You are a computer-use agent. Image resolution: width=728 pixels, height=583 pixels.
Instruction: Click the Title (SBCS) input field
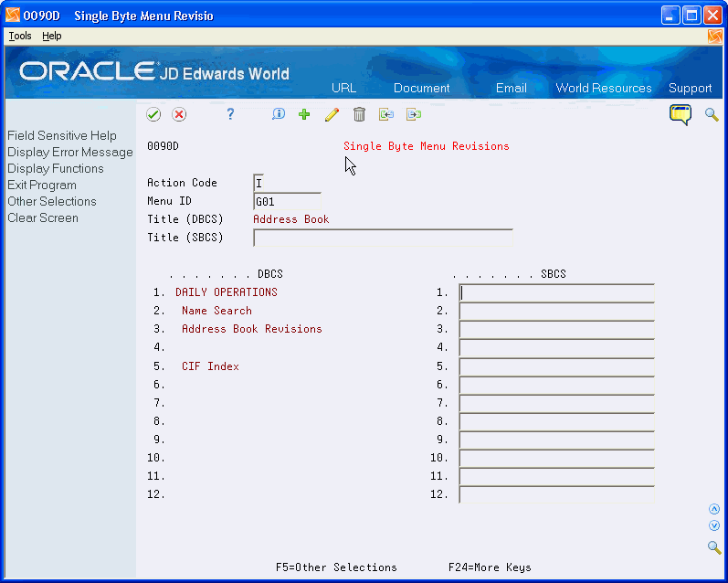point(383,238)
